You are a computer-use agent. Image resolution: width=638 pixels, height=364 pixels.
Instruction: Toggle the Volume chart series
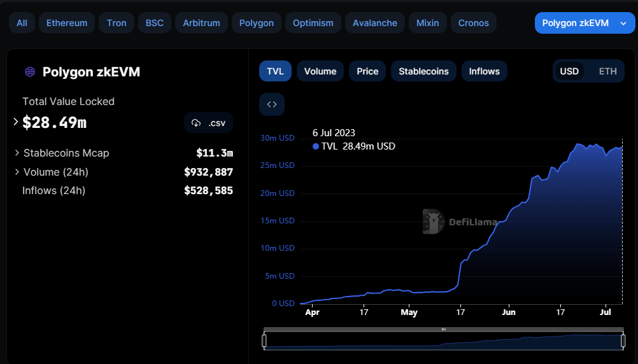point(320,71)
